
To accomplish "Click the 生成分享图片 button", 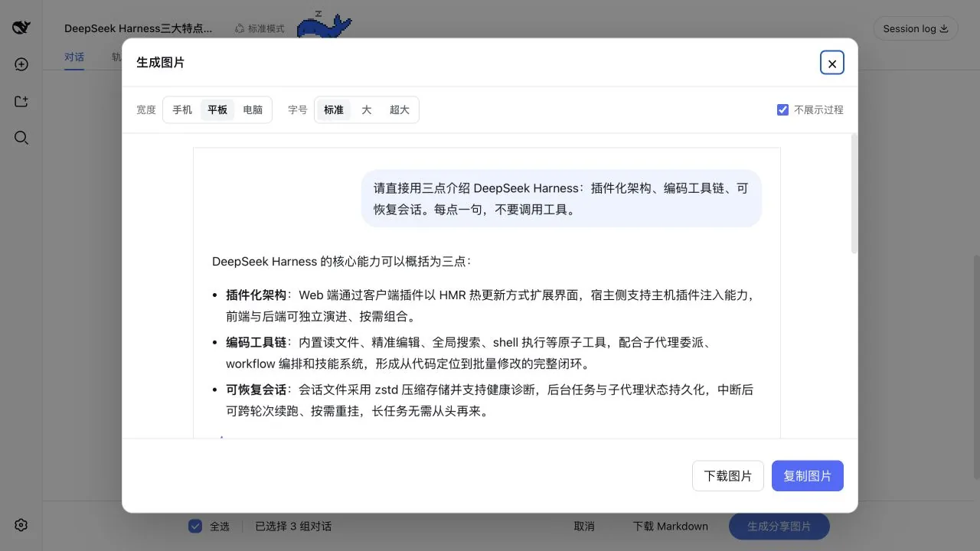I will point(779,526).
